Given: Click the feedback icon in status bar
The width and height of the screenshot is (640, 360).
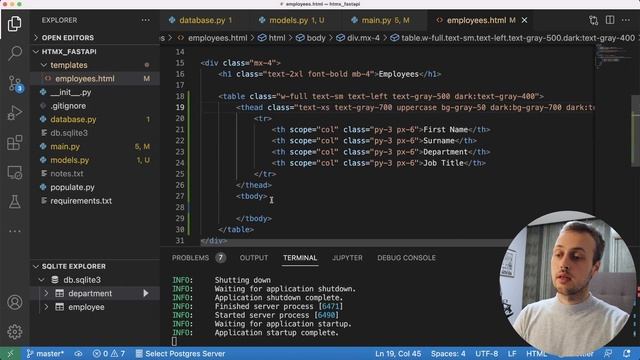Looking at the screenshot, I should 608,353.
